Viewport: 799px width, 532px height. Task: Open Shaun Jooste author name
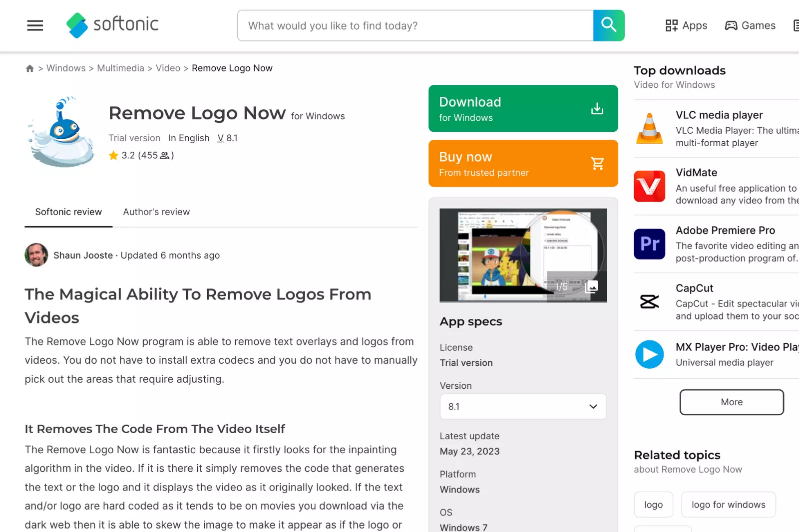tap(83, 255)
